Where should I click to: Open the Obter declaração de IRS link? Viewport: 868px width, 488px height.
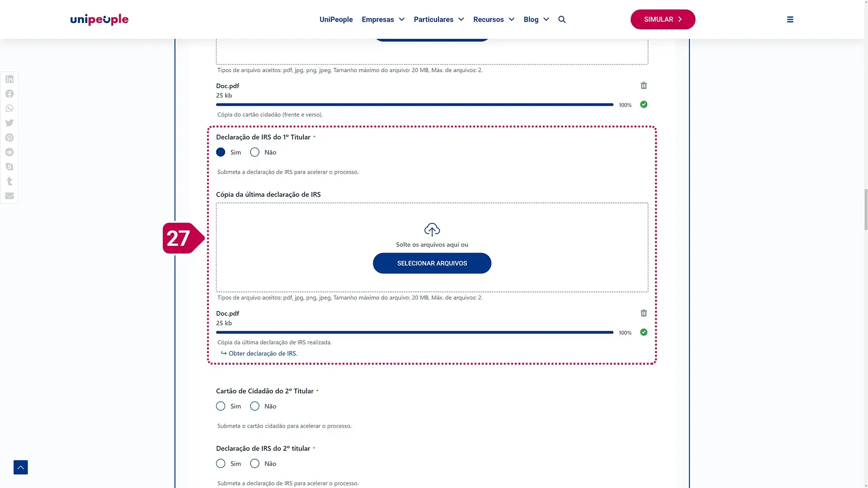coord(263,353)
